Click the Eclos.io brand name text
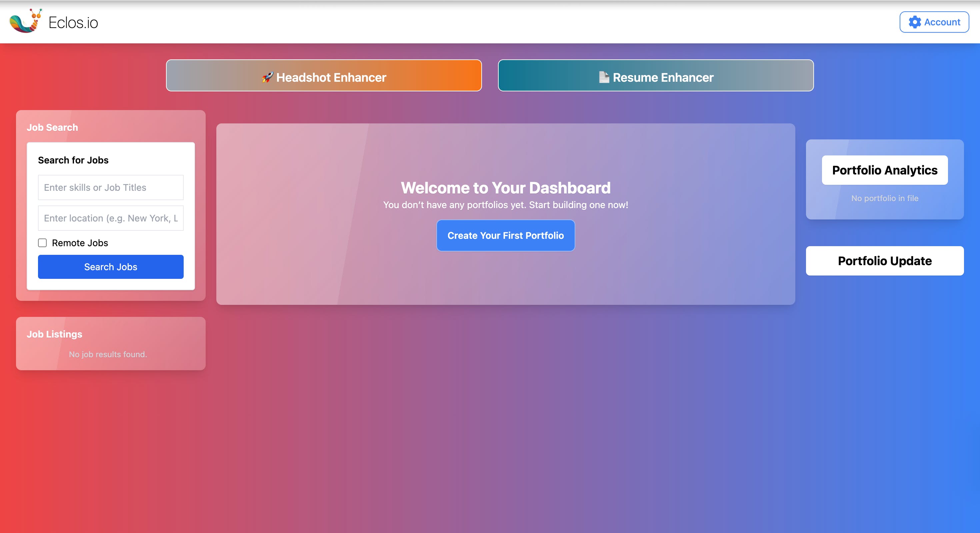Screen dimensions: 980x533 (73, 23)
